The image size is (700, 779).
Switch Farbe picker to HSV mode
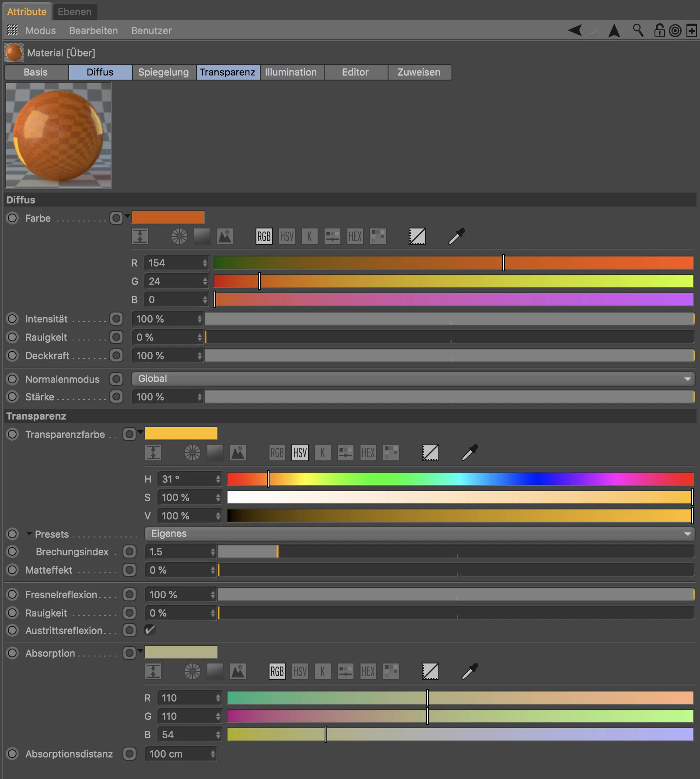tap(287, 237)
